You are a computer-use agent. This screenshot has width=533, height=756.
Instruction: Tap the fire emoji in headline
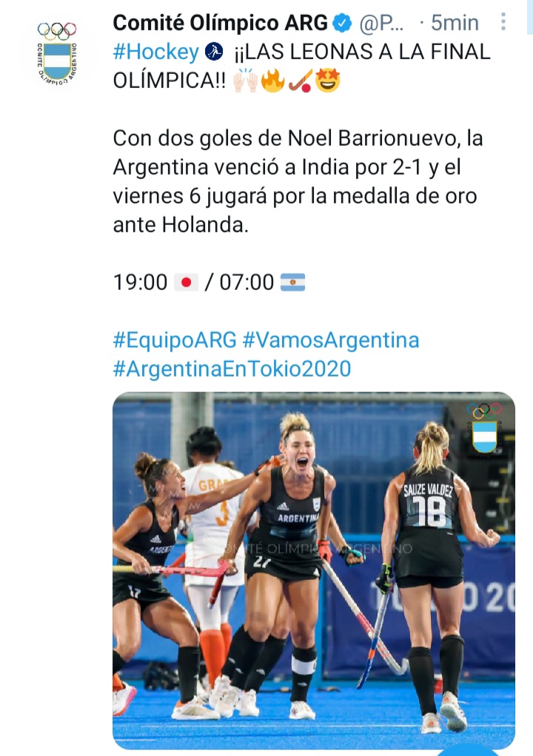tap(273, 81)
